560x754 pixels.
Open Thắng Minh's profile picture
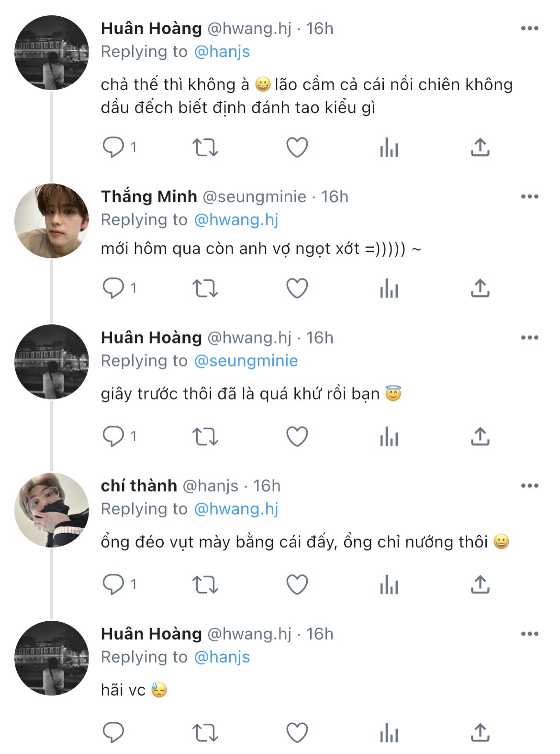pos(52,221)
